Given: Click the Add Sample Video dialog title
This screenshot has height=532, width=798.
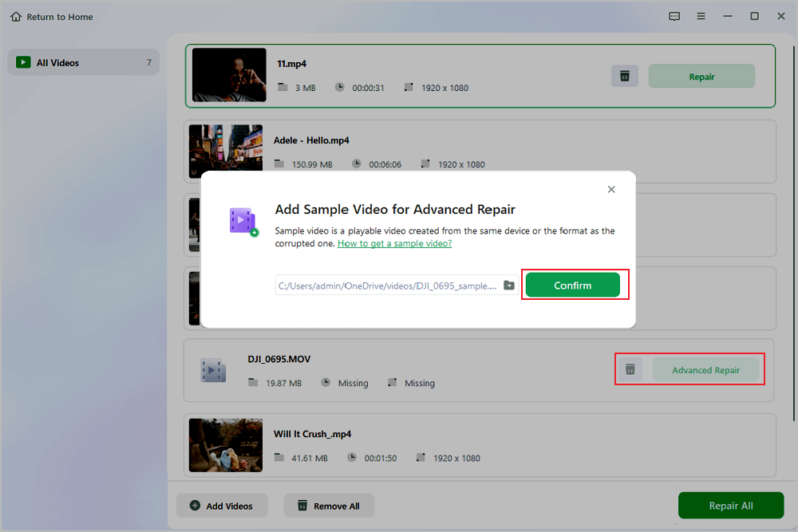Looking at the screenshot, I should click(x=395, y=210).
